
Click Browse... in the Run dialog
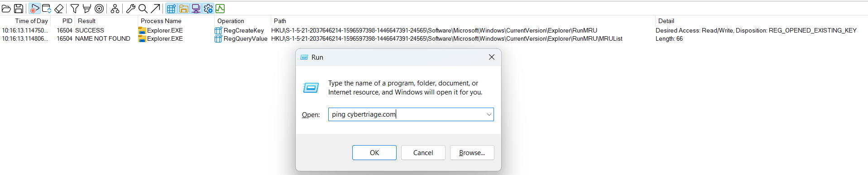pyautogui.click(x=472, y=153)
